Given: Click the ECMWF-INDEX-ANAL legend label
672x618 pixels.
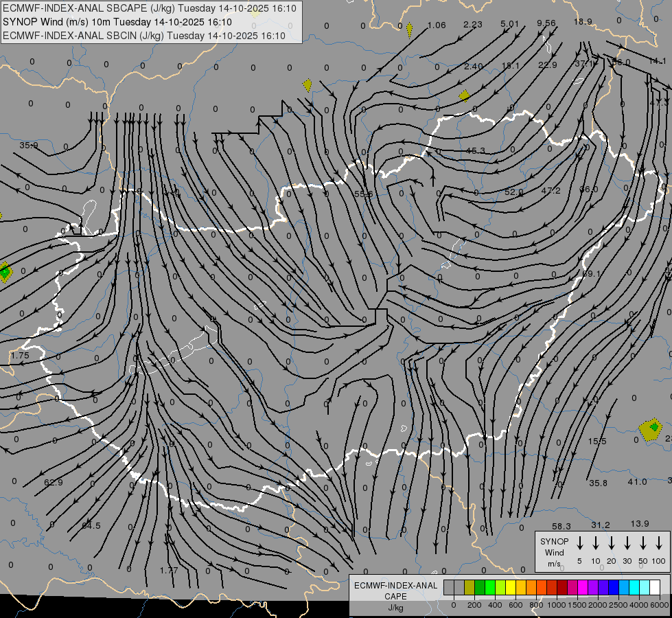Looking at the screenshot, I should click(x=395, y=586).
